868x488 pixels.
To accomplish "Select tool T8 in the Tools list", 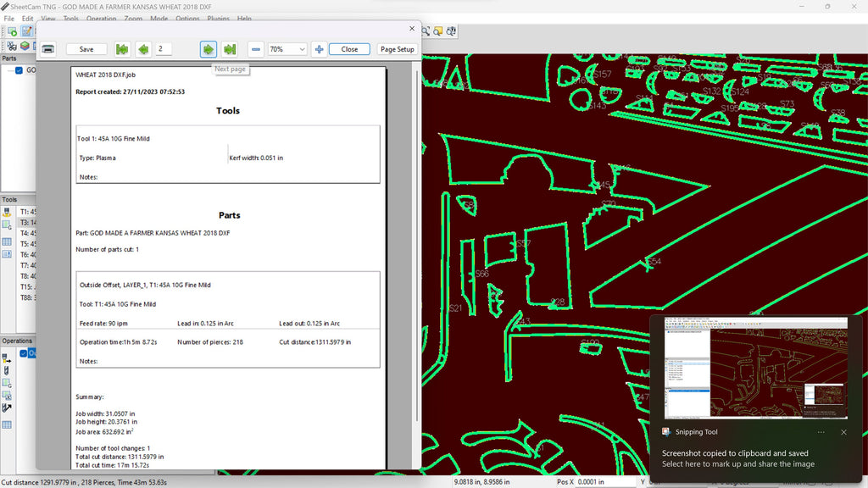I will (x=28, y=276).
